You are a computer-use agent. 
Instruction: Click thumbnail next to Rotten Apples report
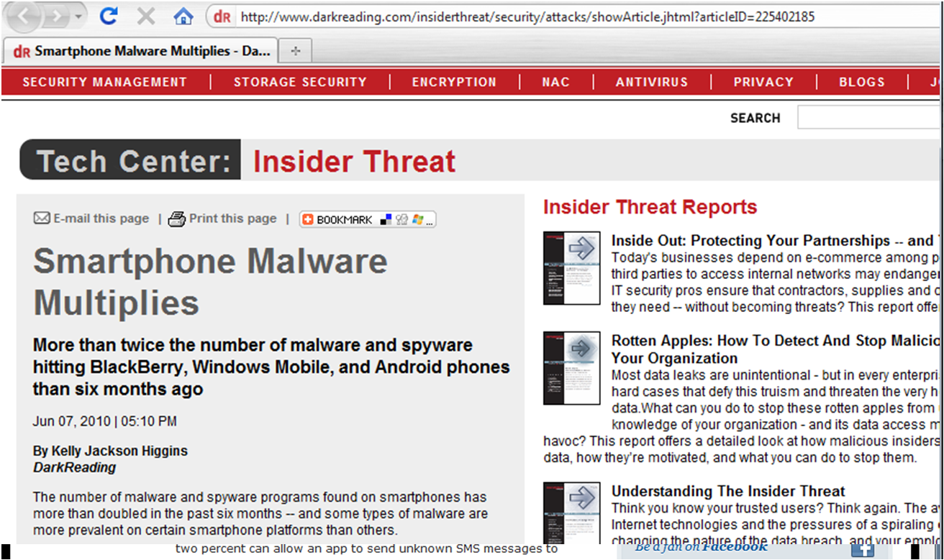point(572,368)
